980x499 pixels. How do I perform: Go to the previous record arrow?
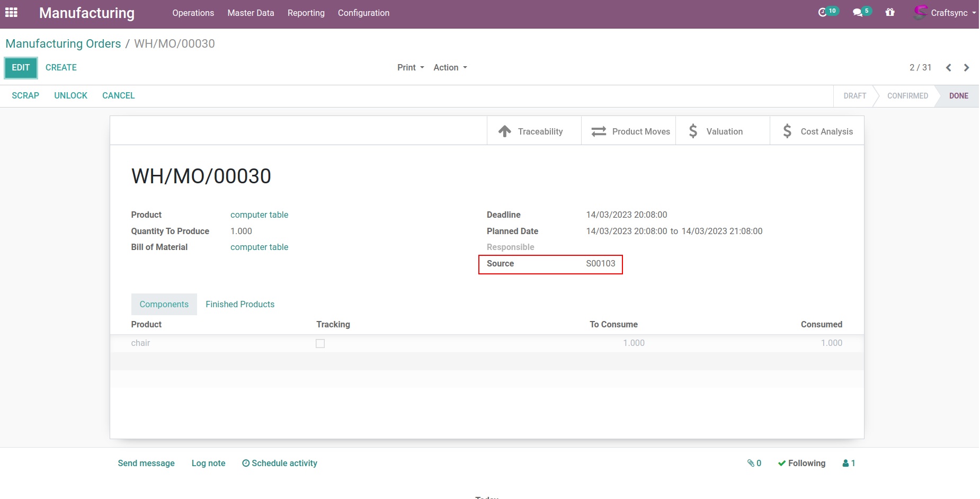click(x=948, y=67)
